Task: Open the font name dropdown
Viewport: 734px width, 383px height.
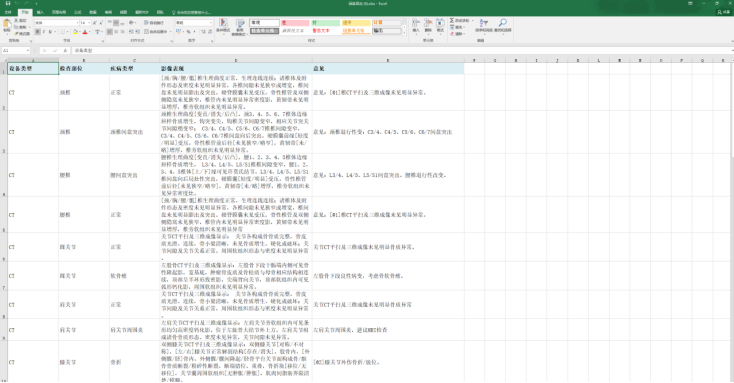Action: (x=77, y=23)
